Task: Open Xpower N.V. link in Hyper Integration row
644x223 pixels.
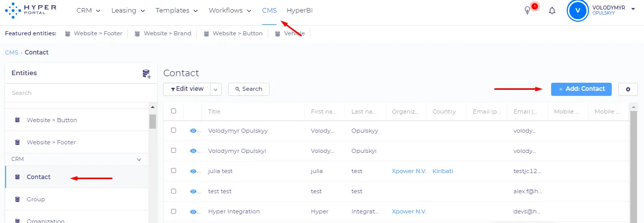Action: pos(409,211)
